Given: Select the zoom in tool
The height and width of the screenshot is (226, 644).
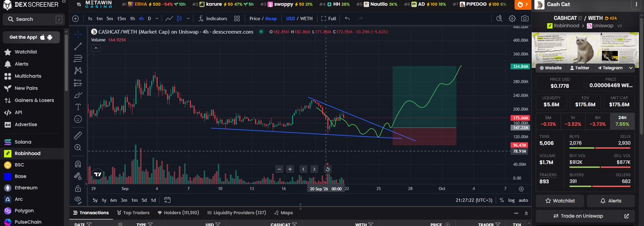Looking at the screenshot, I should point(78,147).
